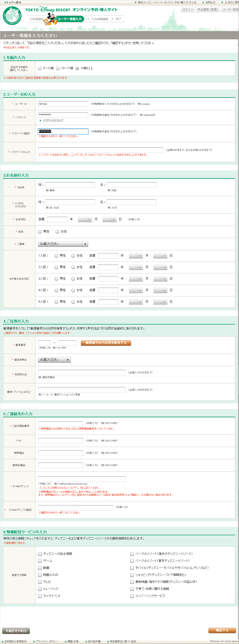Check the 映画&DVD checkbox
The height and width of the screenshot is (644, 239).
coord(40,575)
